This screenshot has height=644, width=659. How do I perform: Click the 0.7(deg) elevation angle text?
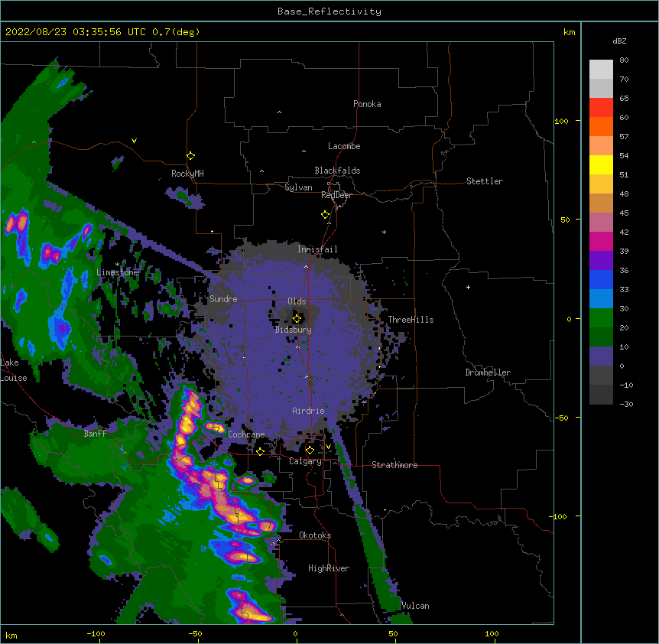click(176, 32)
